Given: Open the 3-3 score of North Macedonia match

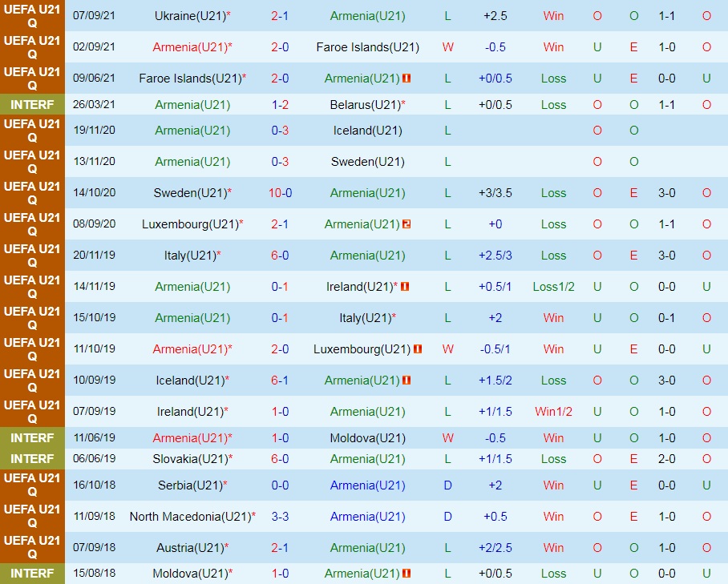Looking at the screenshot, I should click(x=280, y=516).
